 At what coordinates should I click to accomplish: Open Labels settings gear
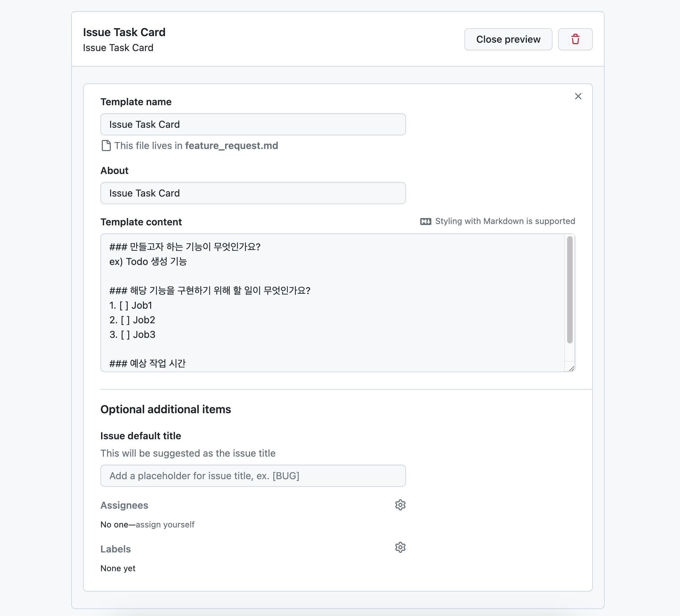point(400,547)
